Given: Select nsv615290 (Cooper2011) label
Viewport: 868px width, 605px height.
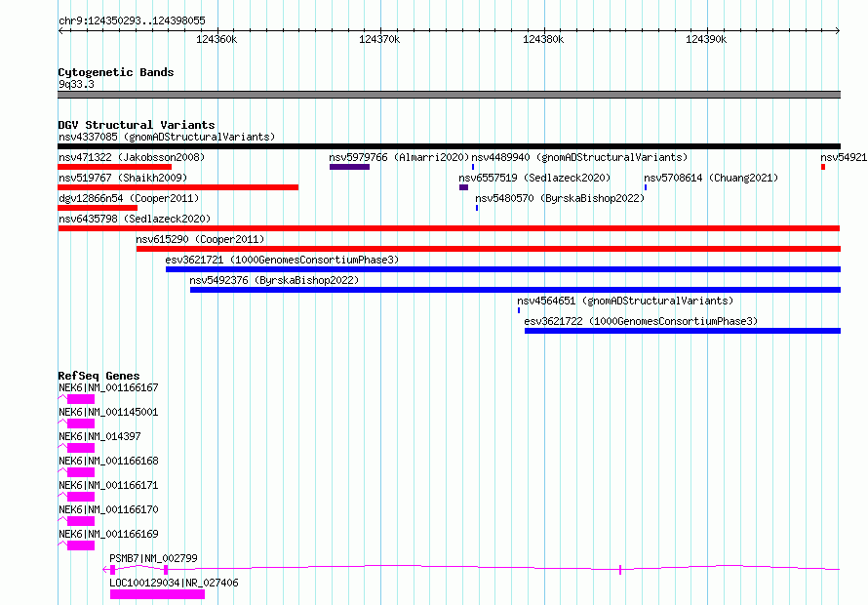Looking at the screenshot, I should click(200, 239).
